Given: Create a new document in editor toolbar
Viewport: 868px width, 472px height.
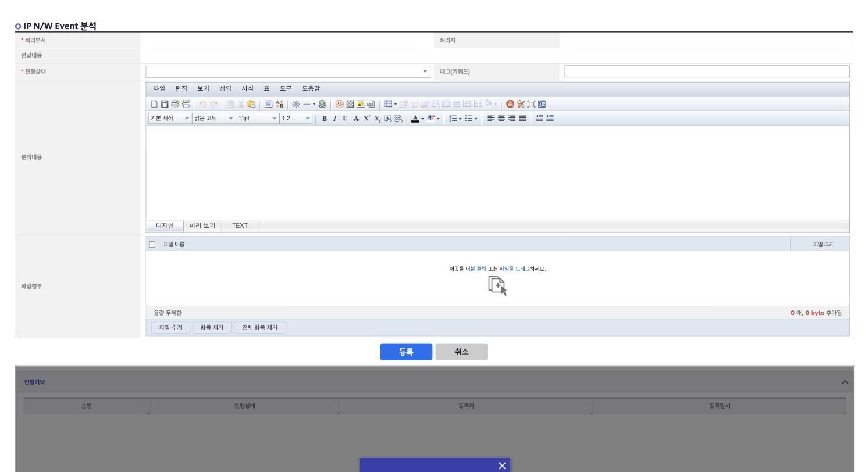Looking at the screenshot, I should tap(154, 104).
